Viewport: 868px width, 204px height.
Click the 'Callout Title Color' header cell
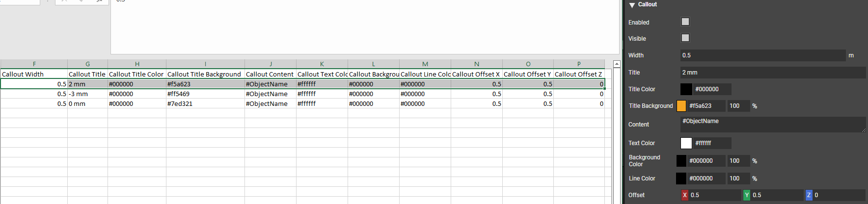point(137,74)
